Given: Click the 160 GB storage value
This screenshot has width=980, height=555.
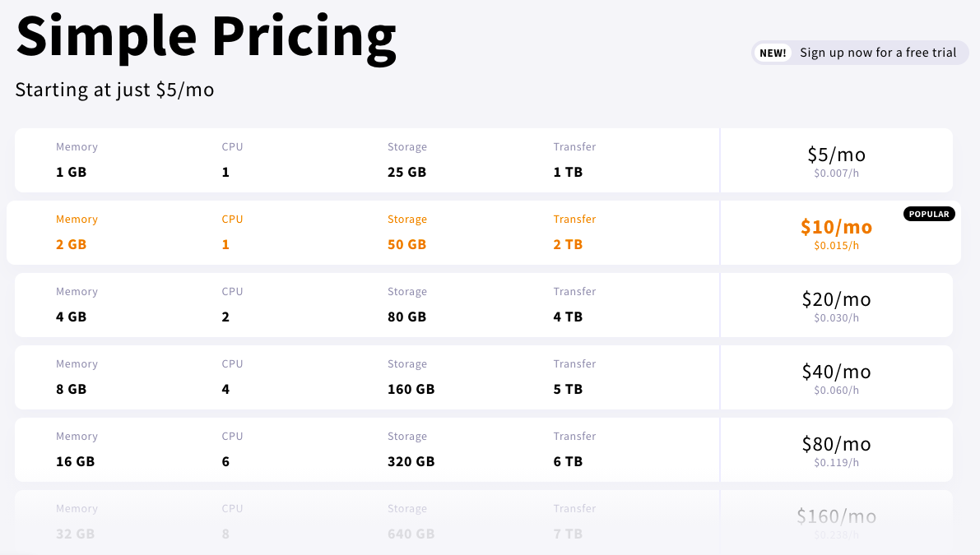Looking at the screenshot, I should [411, 390].
